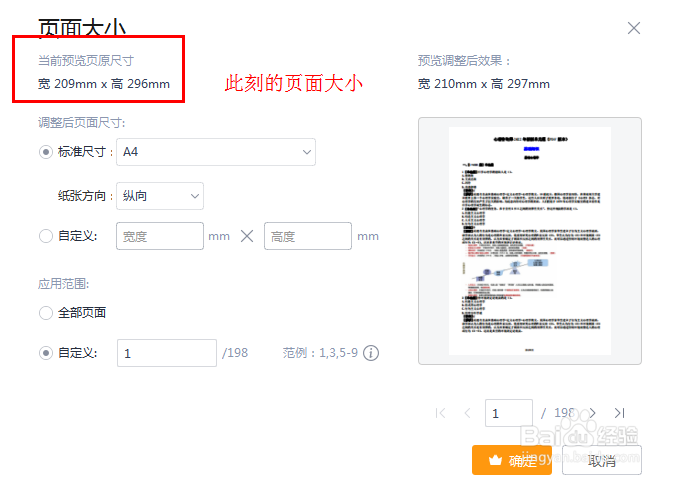Viewport: 678px width, 481px height.
Task: Click the page preview thumbnail
Action: tap(530, 241)
